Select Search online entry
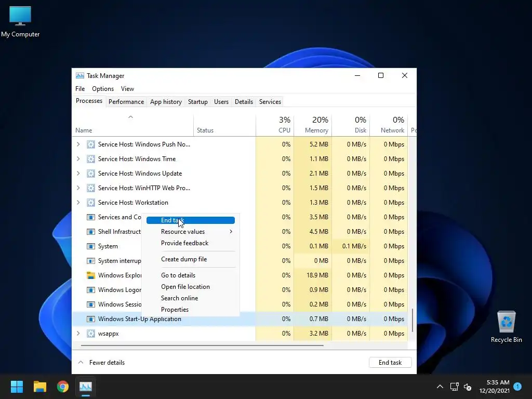532x399 pixels. [191, 298]
